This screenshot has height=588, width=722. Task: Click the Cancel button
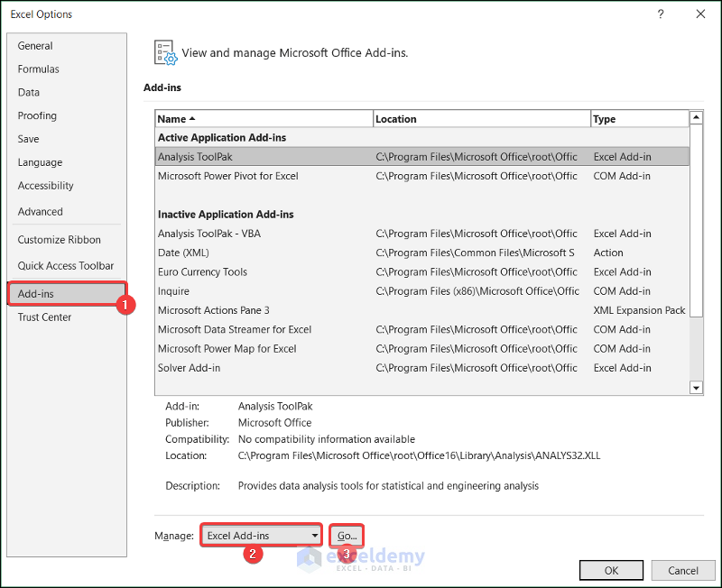pyautogui.click(x=683, y=571)
